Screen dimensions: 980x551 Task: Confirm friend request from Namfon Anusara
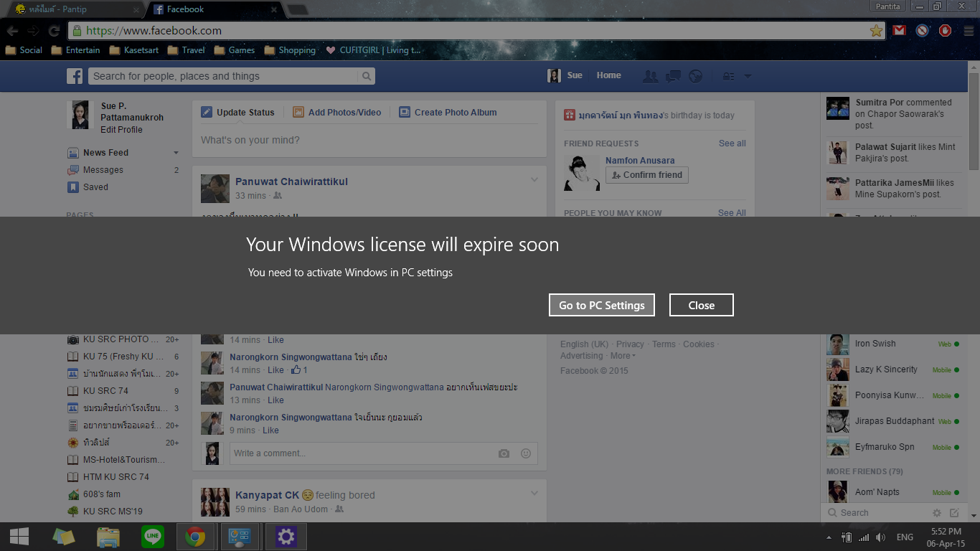click(x=647, y=175)
